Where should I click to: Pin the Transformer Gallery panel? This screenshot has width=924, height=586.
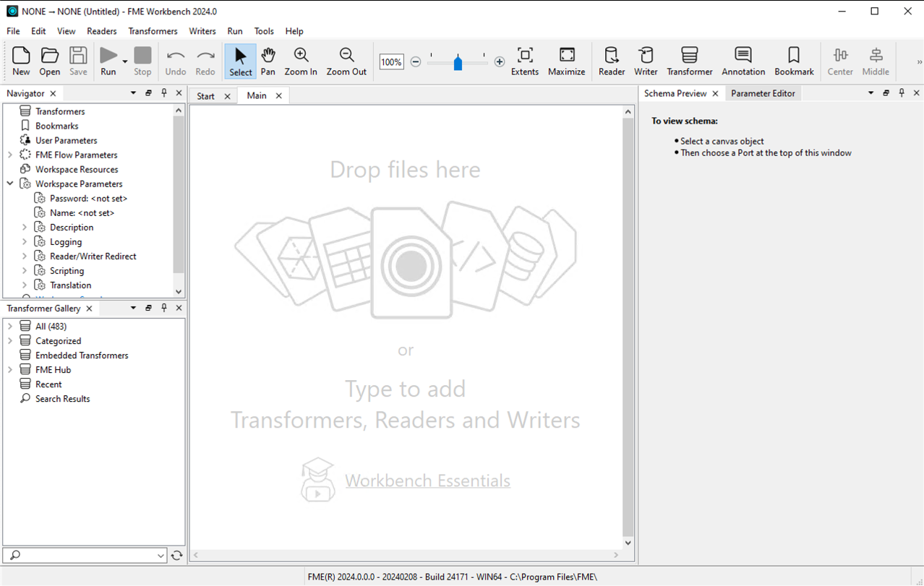pos(163,308)
